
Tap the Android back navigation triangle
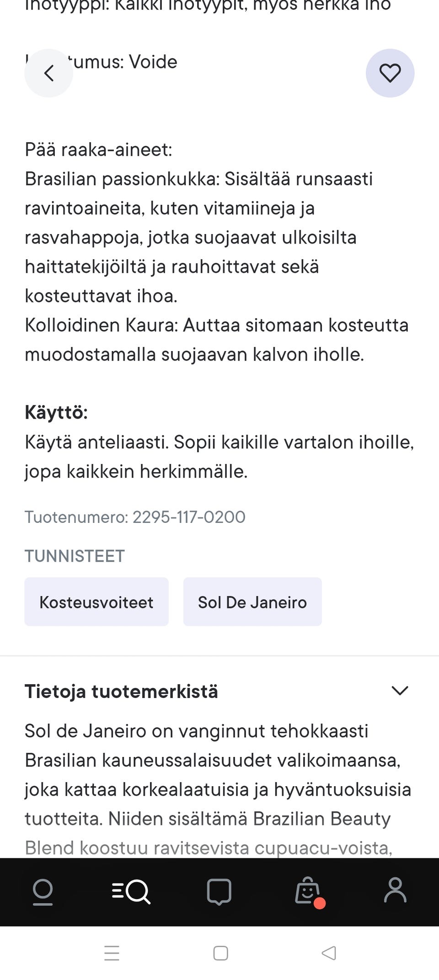click(329, 954)
